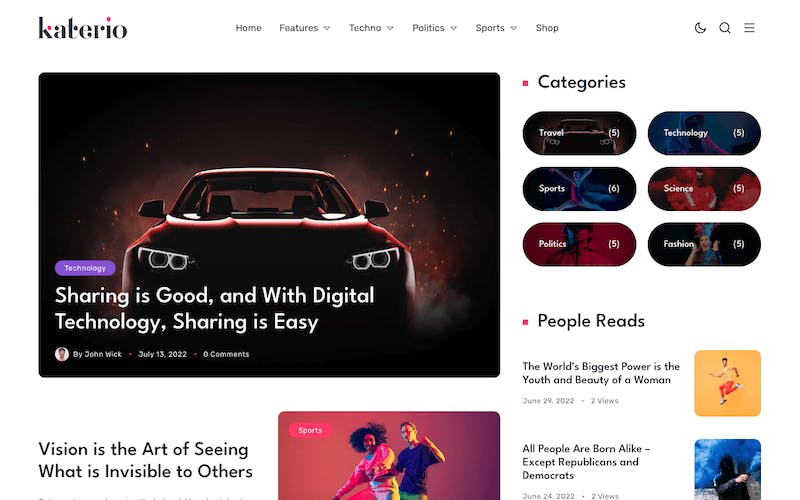
Task: Open search using the magnifier icon
Action: (724, 28)
